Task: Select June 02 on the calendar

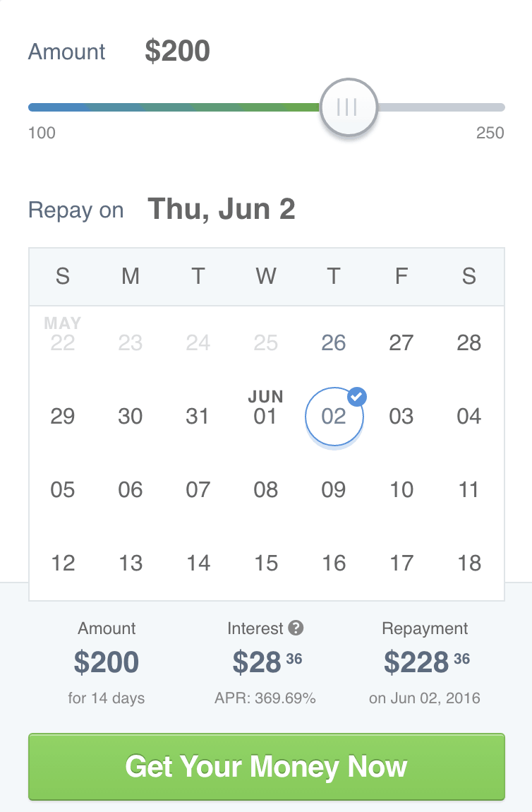Action: [334, 417]
